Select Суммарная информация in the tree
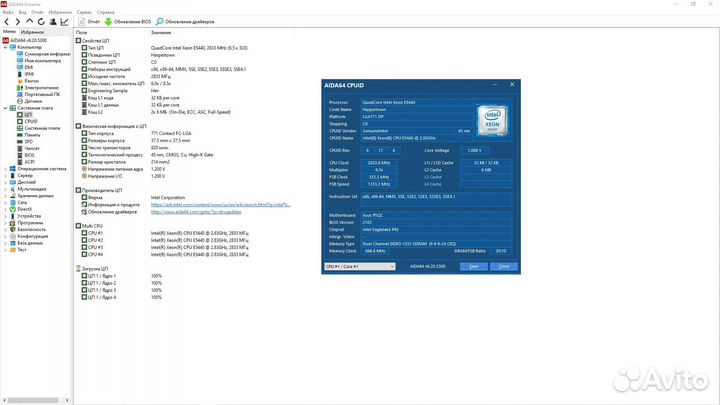The width and height of the screenshot is (720, 405). pyautogui.click(x=44, y=54)
